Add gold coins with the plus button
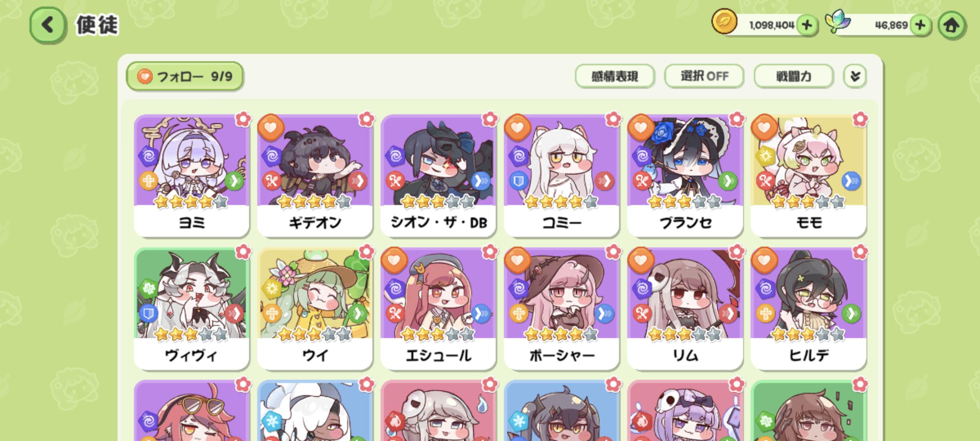This screenshot has height=441, width=980. point(806,25)
